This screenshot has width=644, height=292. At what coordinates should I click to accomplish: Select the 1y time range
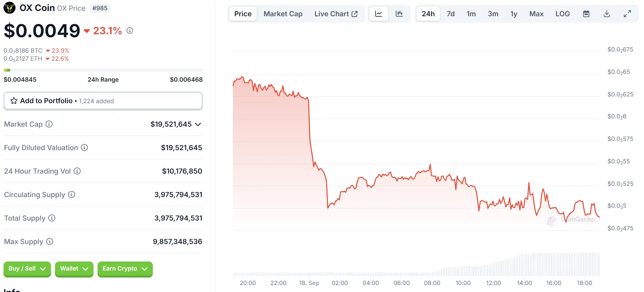pos(514,14)
